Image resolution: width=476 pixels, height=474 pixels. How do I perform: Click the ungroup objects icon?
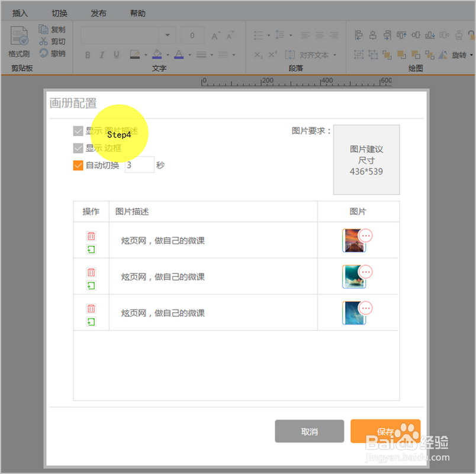(373, 54)
